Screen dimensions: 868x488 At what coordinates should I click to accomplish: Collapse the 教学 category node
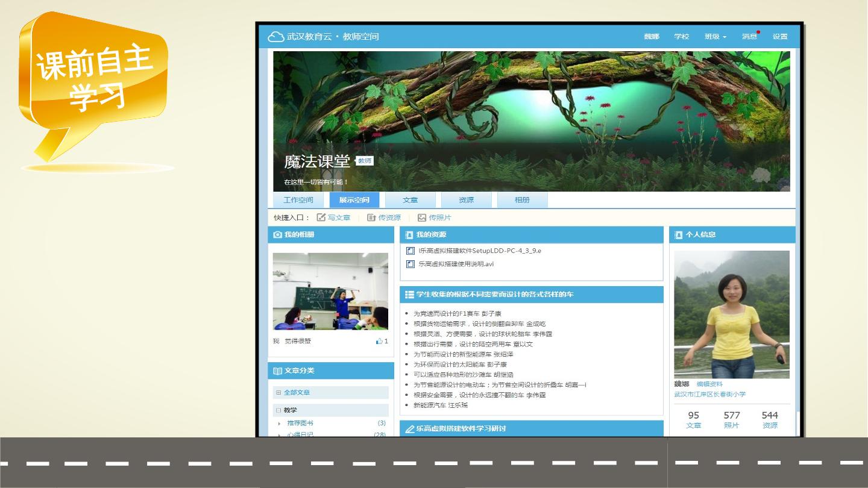278,410
